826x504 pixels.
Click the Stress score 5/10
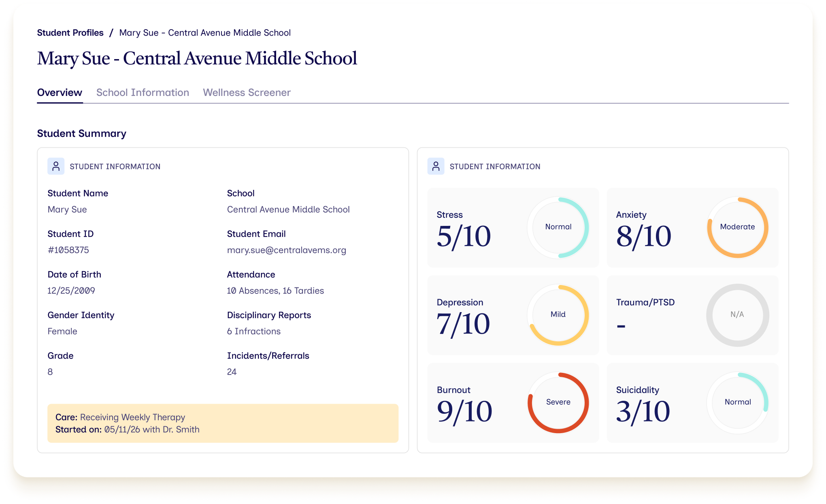464,236
